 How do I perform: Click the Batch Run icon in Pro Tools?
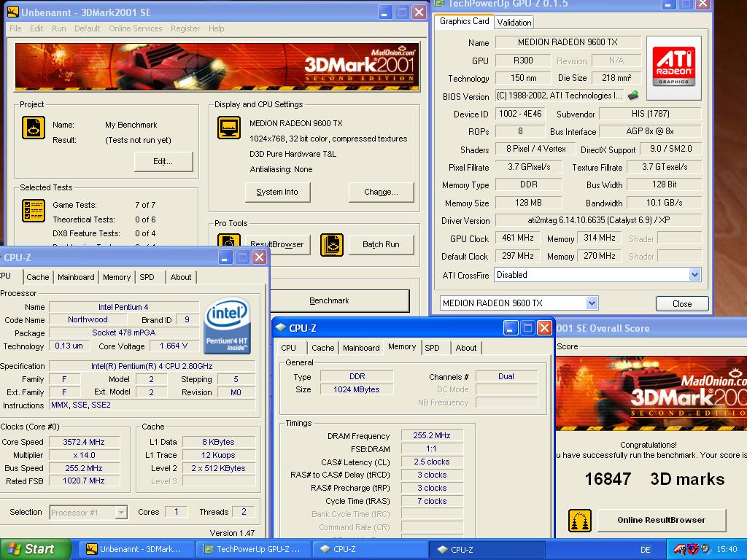332,245
